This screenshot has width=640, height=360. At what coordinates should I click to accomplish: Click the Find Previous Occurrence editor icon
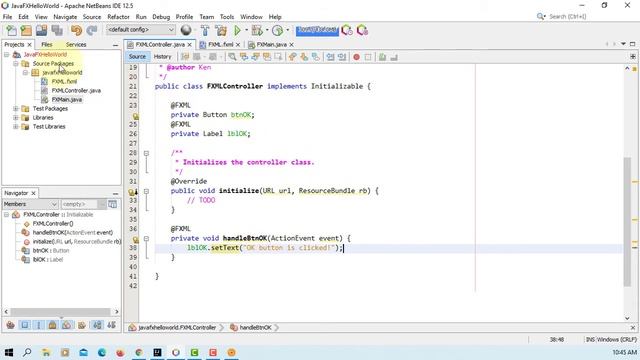(244, 57)
